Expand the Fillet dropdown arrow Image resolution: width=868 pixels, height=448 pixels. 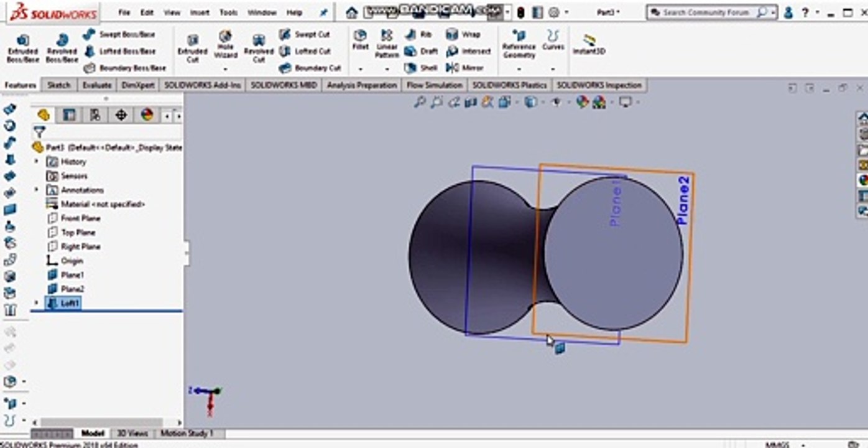click(360, 68)
